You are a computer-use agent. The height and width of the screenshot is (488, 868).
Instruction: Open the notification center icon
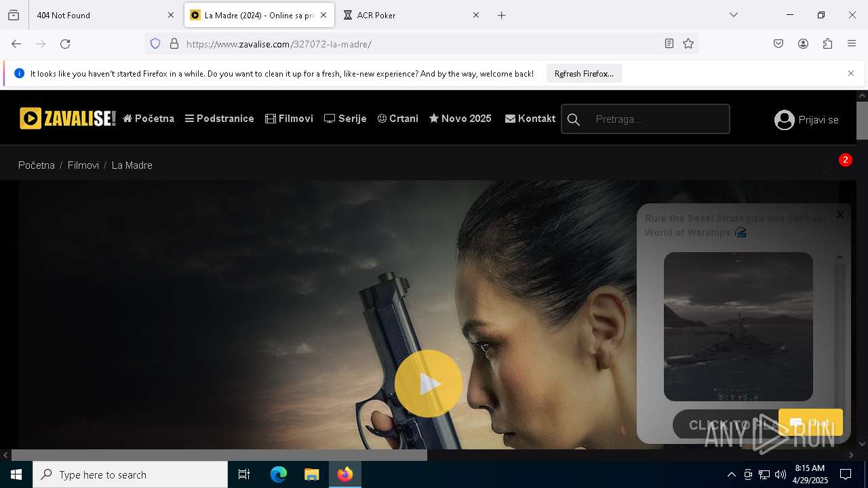[846, 474]
